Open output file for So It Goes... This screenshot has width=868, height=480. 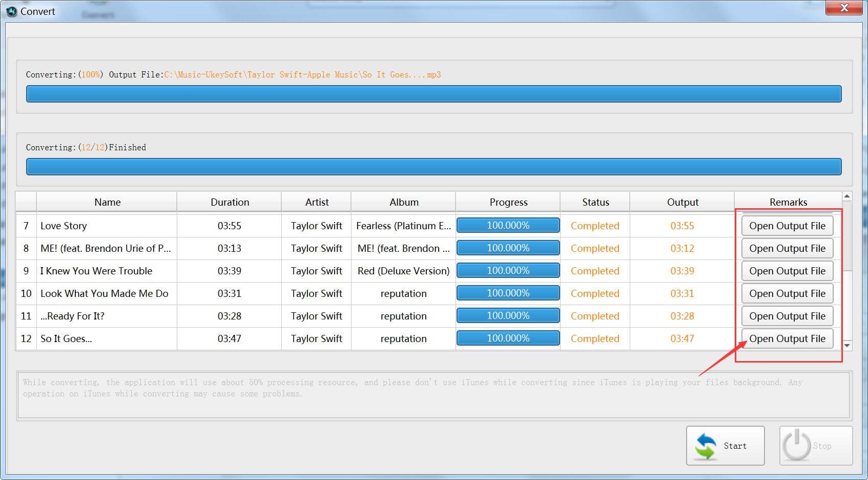pos(787,338)
